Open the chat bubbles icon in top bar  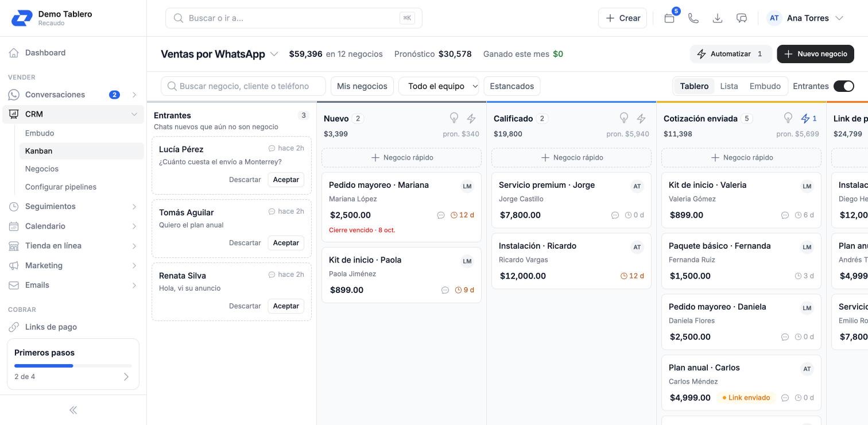coord(742,18)
